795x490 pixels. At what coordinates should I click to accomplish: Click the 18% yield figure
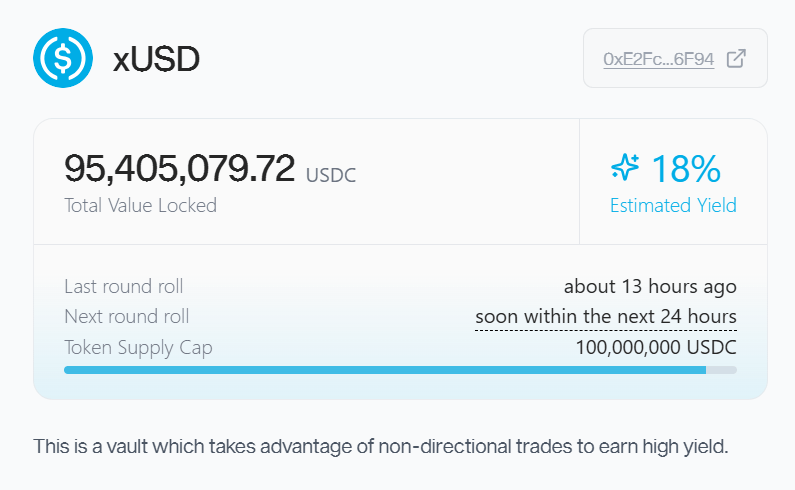(x=686, y=168)
